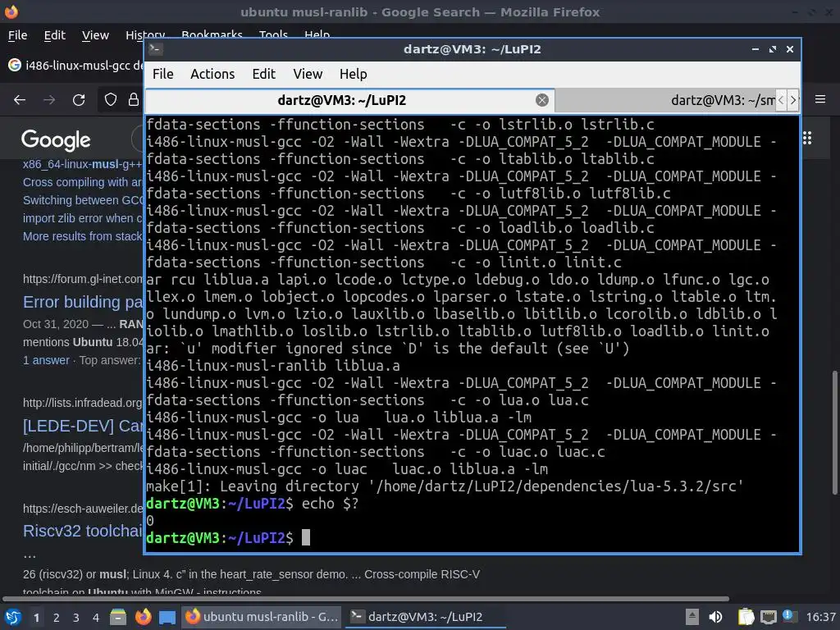Reload the Firefox page
The width and height of the screenshot is (840, 630).
click(x=79, y=99)
